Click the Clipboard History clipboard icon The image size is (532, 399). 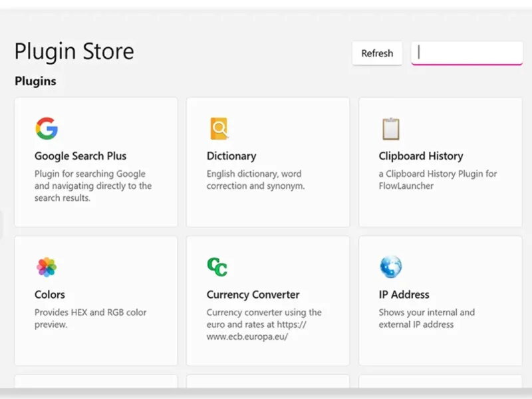(x=391, y=128)
